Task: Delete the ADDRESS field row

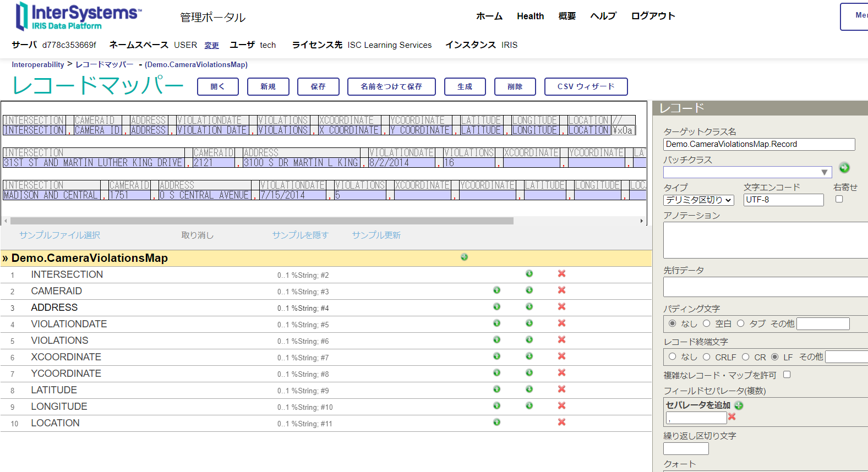Action: (x=561, y=307)
